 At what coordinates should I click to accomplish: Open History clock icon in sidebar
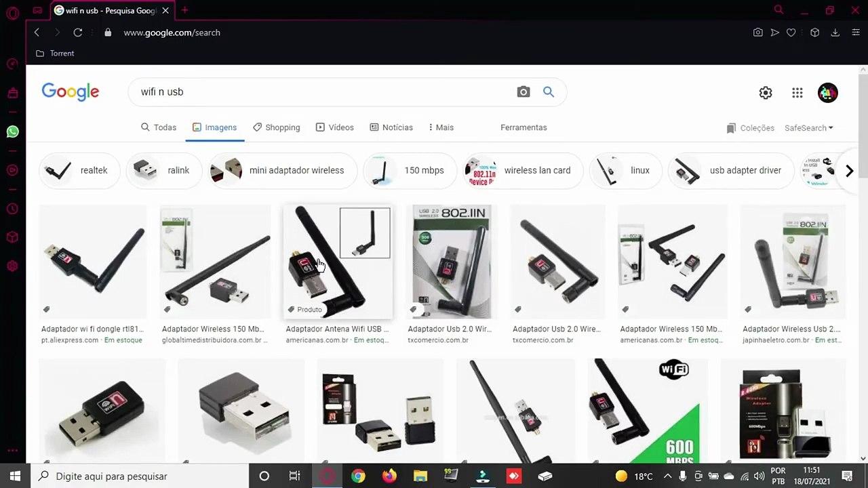tap(12, 209)
